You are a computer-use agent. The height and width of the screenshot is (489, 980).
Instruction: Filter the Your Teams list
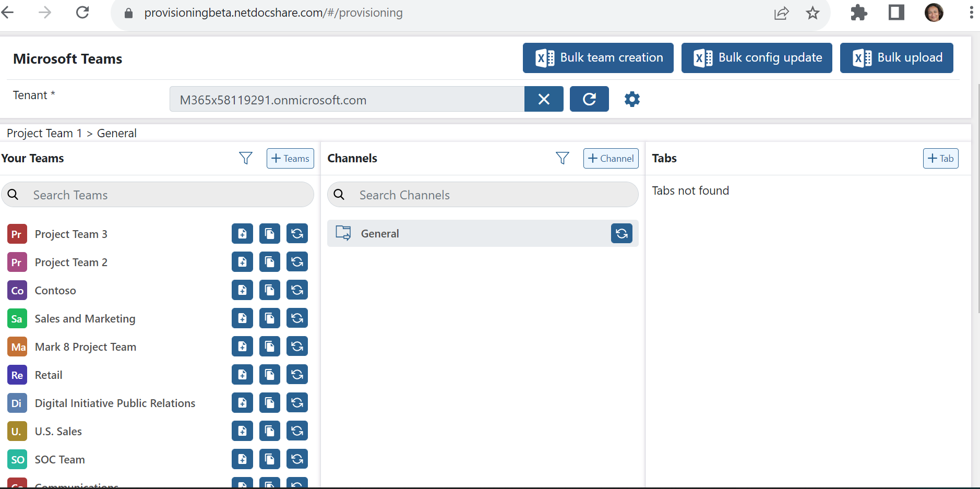[x=246, y=158]
